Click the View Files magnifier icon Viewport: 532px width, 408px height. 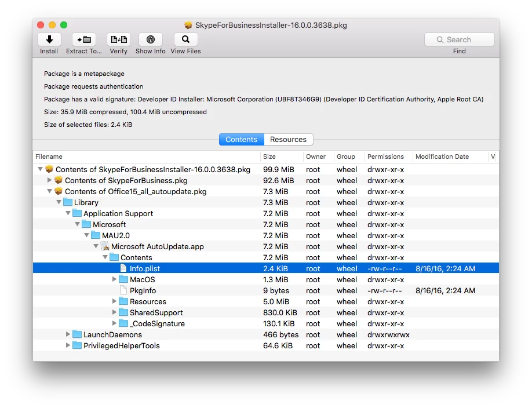tap(185, 39)
